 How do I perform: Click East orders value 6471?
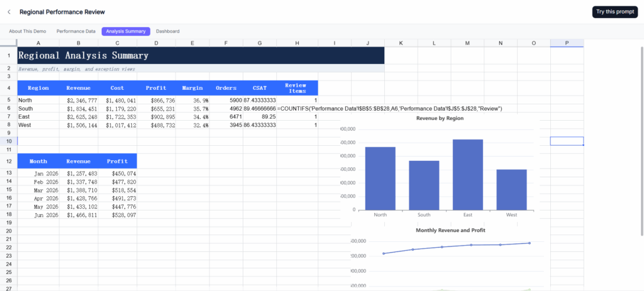(x=226, y=116)
